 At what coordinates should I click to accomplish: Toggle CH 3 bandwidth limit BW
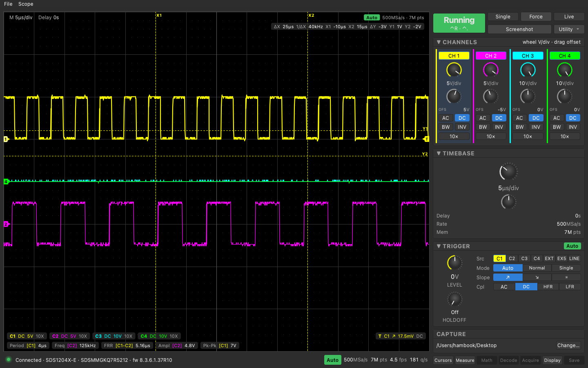click(x=519, y=127)
